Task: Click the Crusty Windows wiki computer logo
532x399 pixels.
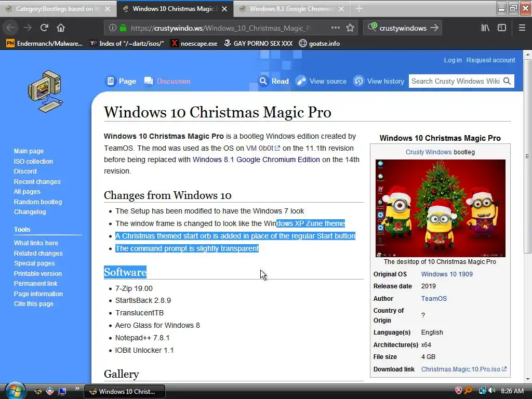Action: click(46, 91)
